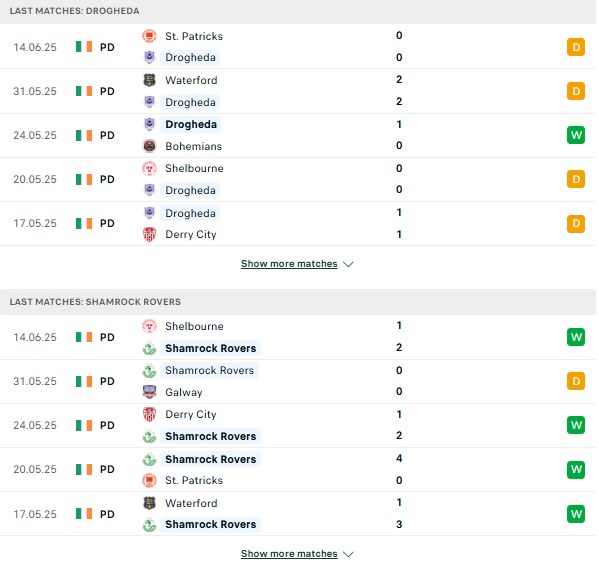Open the Bohemians team name in the 24.05.25 match
The image size is (599, 573).
(193, 146)
